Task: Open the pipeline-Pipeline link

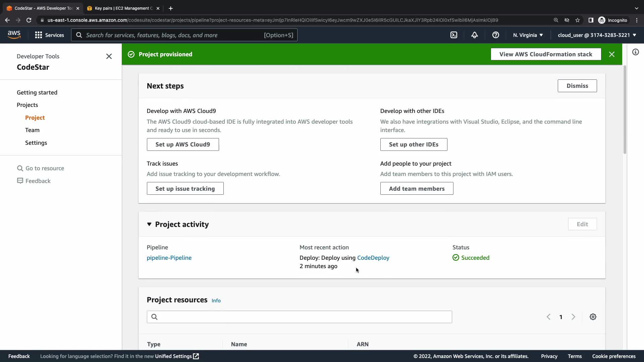Action: (x=169, y=258)
